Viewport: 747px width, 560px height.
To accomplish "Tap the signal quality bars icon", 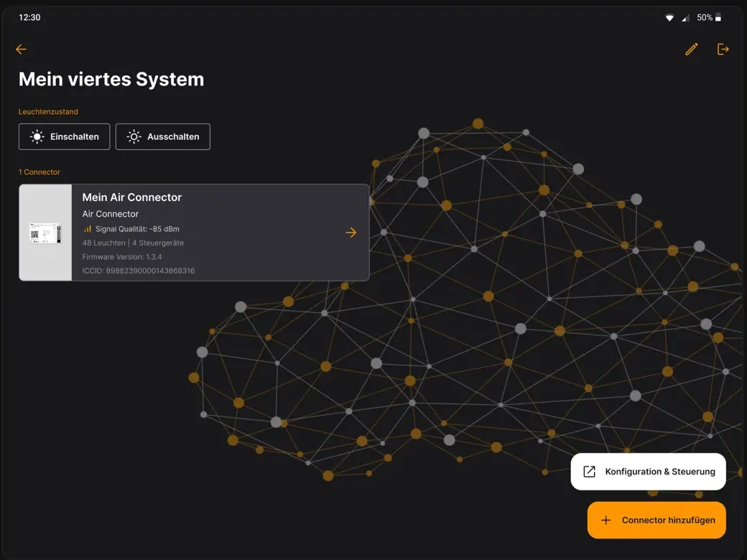I will 87,229.
